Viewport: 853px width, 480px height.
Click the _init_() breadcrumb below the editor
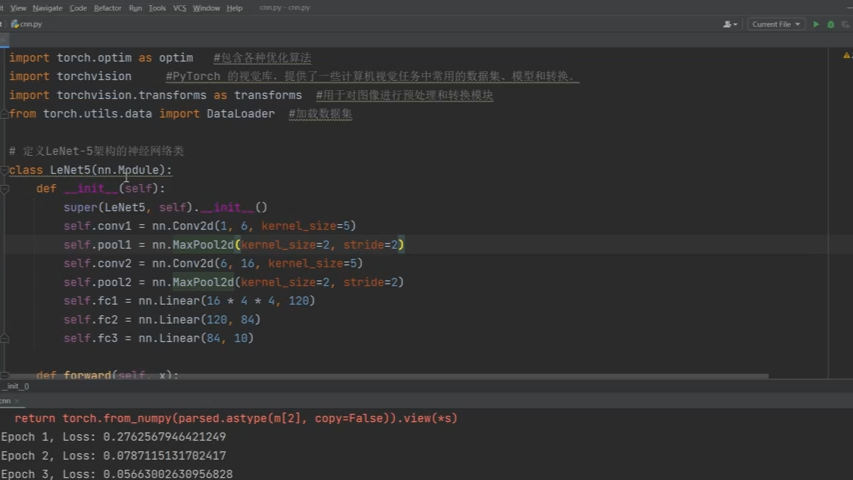pos(18,386)
